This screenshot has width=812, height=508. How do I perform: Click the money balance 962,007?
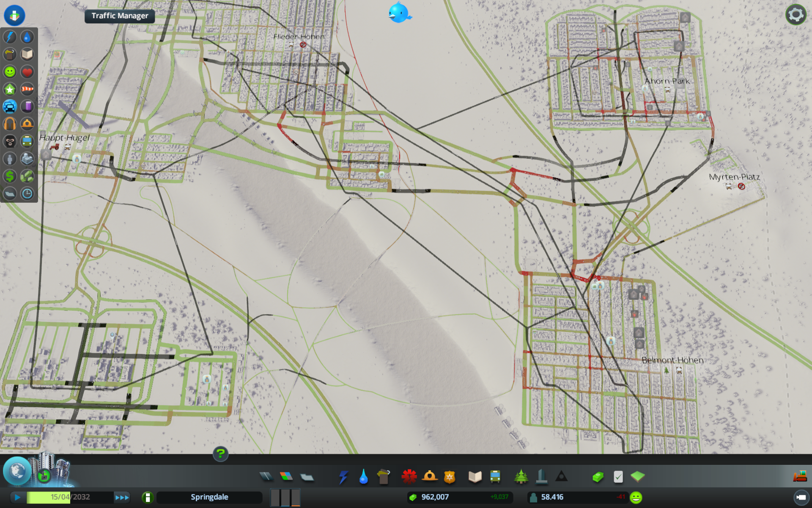click(x=435, y=497)
